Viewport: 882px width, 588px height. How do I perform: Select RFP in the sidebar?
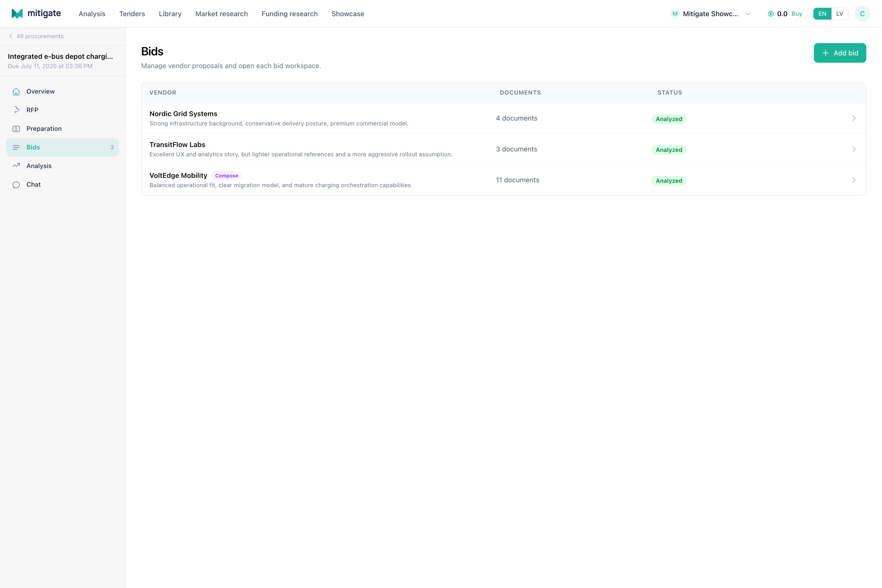pyautogui.click(x=62, y=110)
